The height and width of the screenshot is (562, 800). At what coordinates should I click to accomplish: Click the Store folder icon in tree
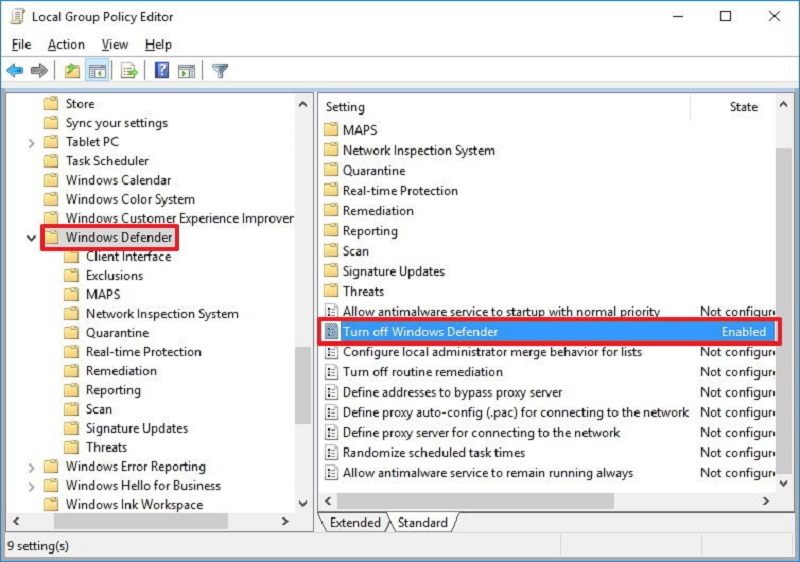[x=51, y=104]
